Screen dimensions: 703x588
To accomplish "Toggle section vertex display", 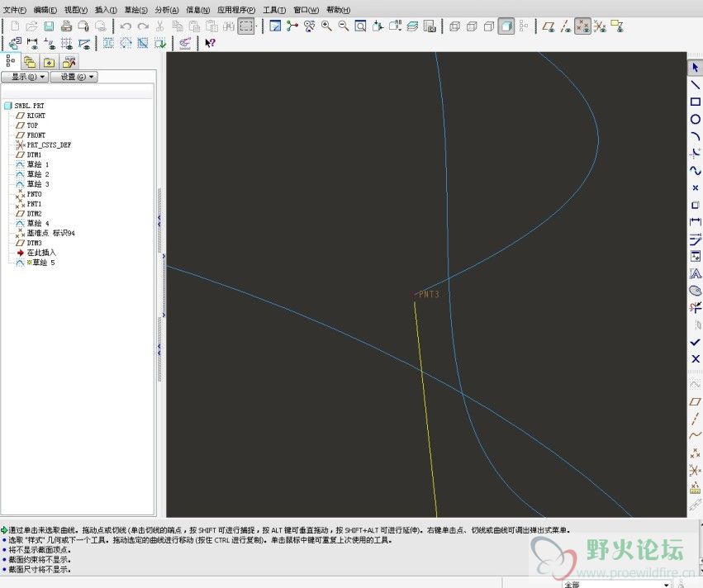I will click(x=83, y=43).
